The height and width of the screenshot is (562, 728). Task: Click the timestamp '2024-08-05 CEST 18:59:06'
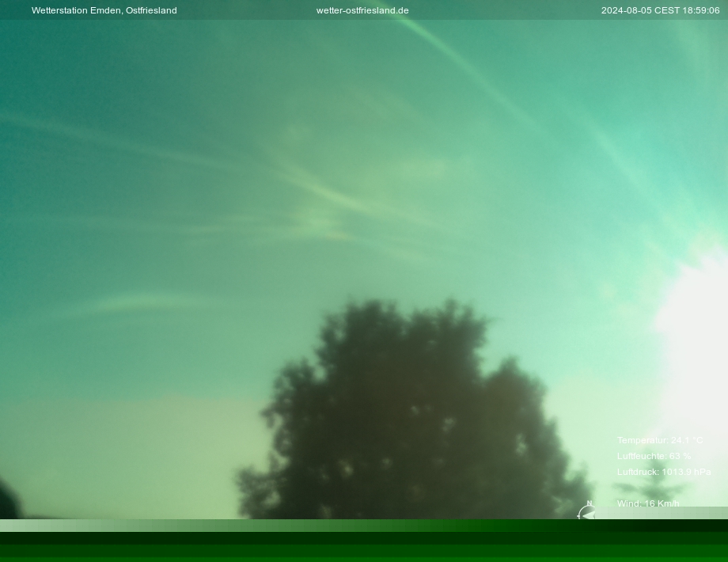(x=660, y=10)
